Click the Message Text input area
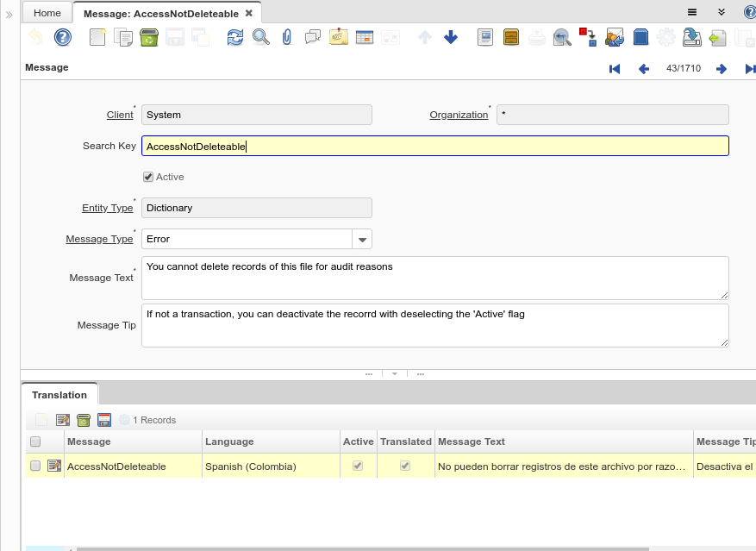Screen dimensions: 756x551 (434, 278)
